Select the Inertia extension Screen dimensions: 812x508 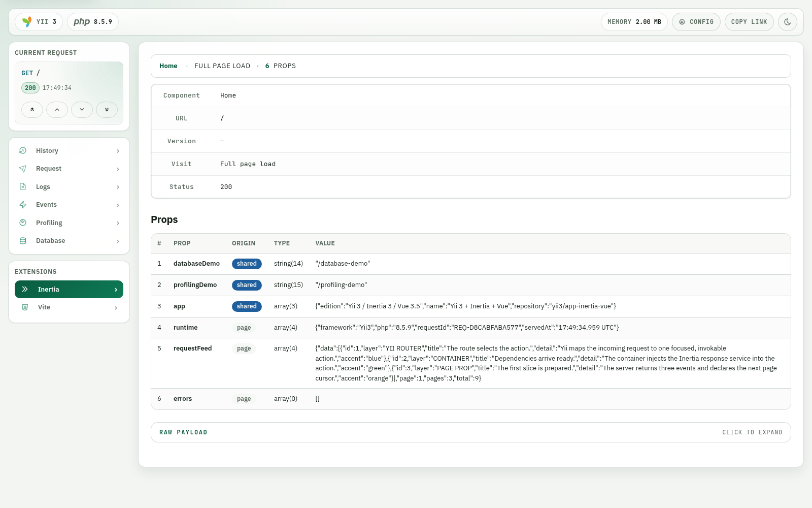69,290
